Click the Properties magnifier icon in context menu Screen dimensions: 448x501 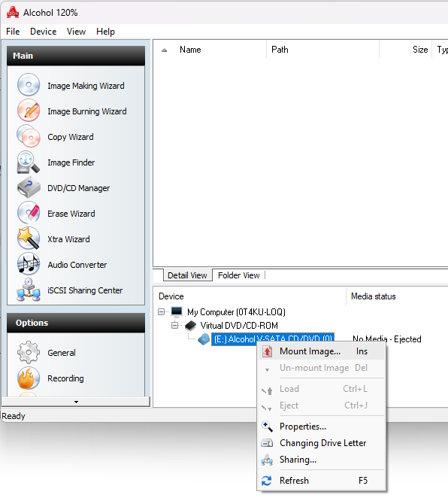[267, 427]
